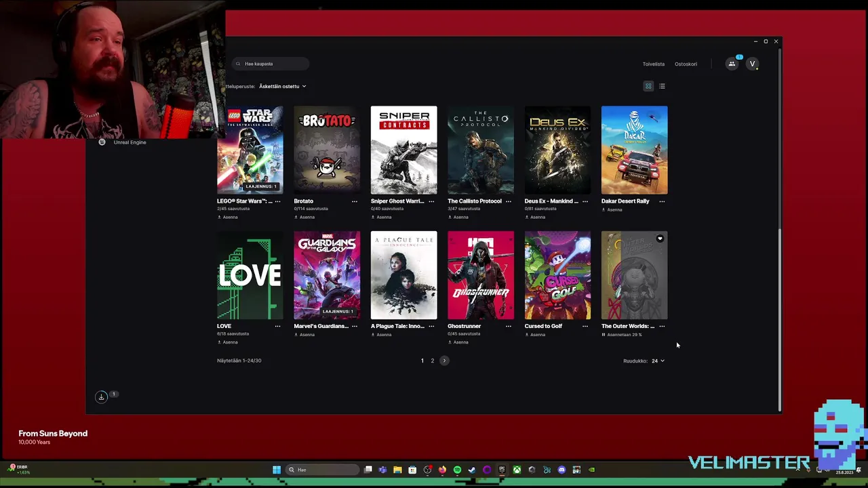This screenshot has width=868, height=488.
Task: Open Discord from the taskbar
Action: [561, 470]
